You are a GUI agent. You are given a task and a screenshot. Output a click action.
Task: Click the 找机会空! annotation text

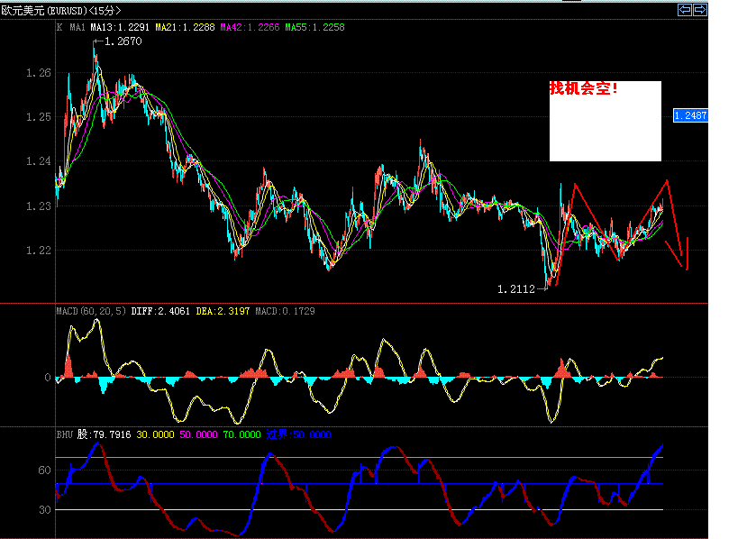583,88
